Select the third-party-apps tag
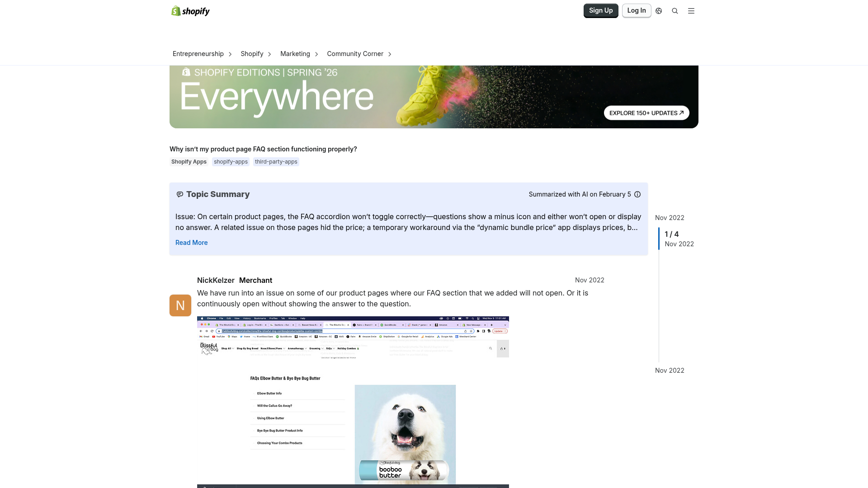The image size is (868, 488). [x=276, y=162]
